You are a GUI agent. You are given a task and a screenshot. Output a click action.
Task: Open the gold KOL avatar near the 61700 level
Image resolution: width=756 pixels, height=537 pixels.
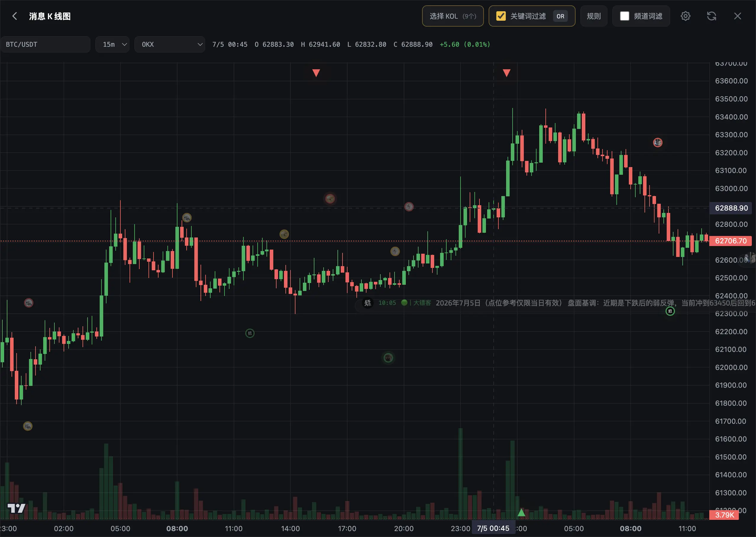pos(28,426)
